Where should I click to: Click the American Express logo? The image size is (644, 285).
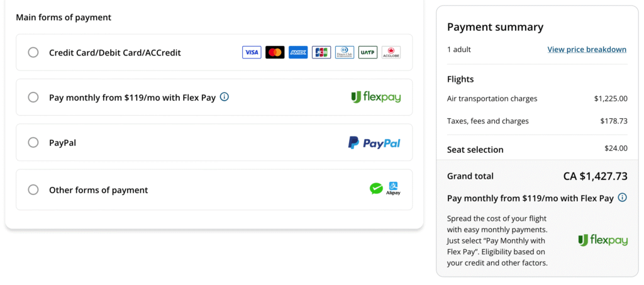coord(298,53)
